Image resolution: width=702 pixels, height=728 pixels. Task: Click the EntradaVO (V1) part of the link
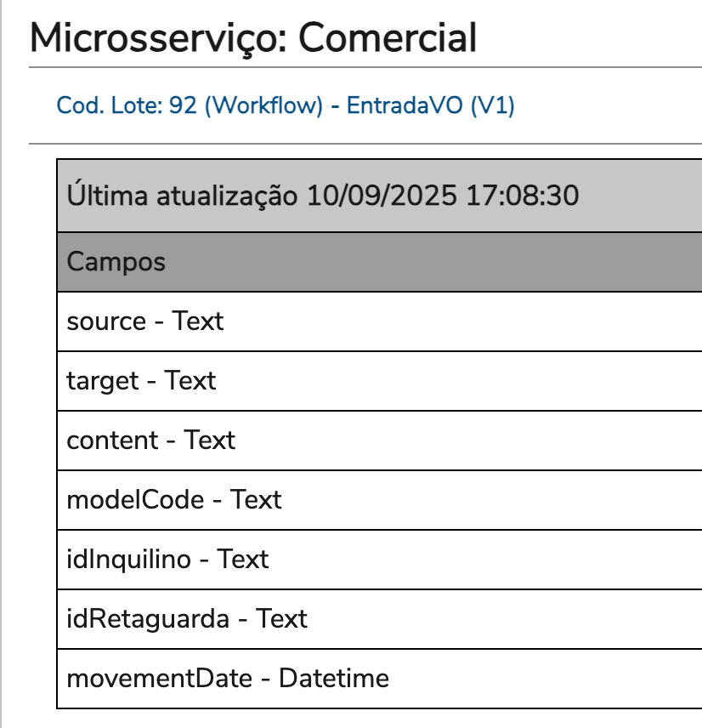[x=430, y=105]
